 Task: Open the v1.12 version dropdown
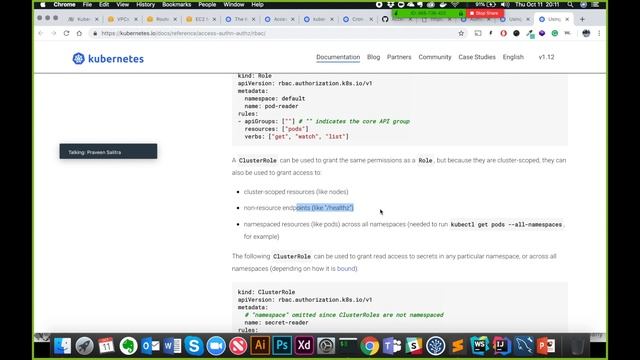pyautogui.click(x=547, y=57)
